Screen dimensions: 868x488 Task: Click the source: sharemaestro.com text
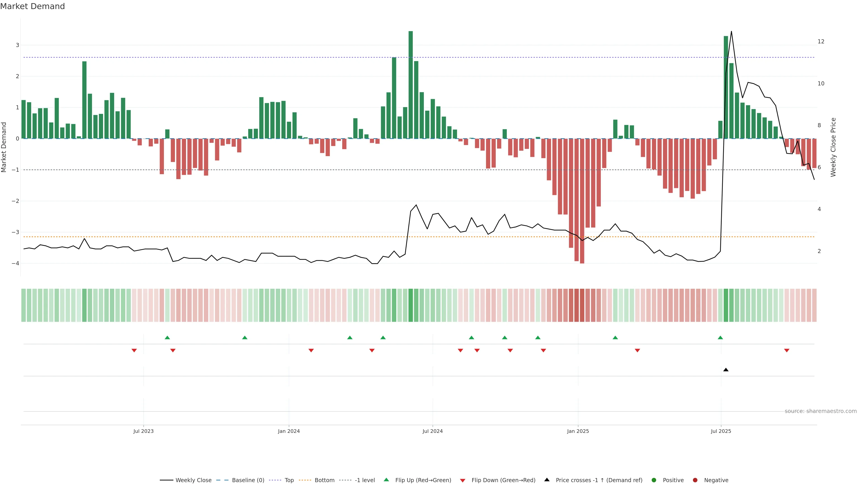(x=821, y=411)
